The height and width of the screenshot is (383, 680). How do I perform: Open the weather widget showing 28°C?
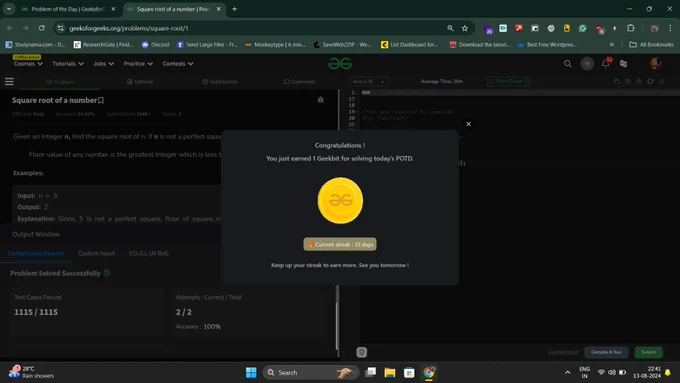pyautogui.click(x=31, y=372)
